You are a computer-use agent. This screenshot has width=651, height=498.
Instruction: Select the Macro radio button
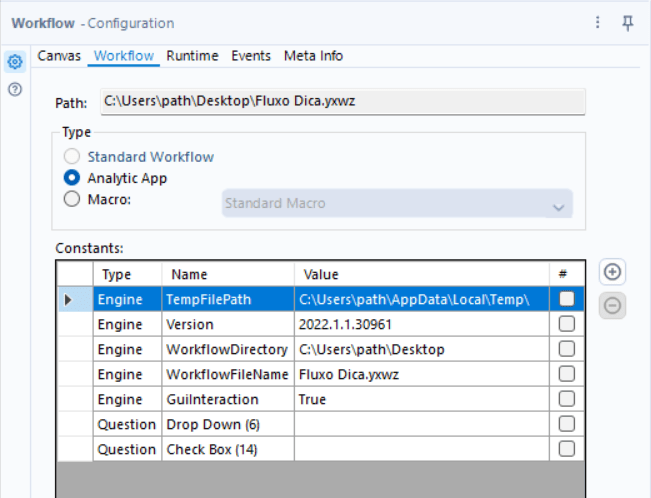(72, 199)
